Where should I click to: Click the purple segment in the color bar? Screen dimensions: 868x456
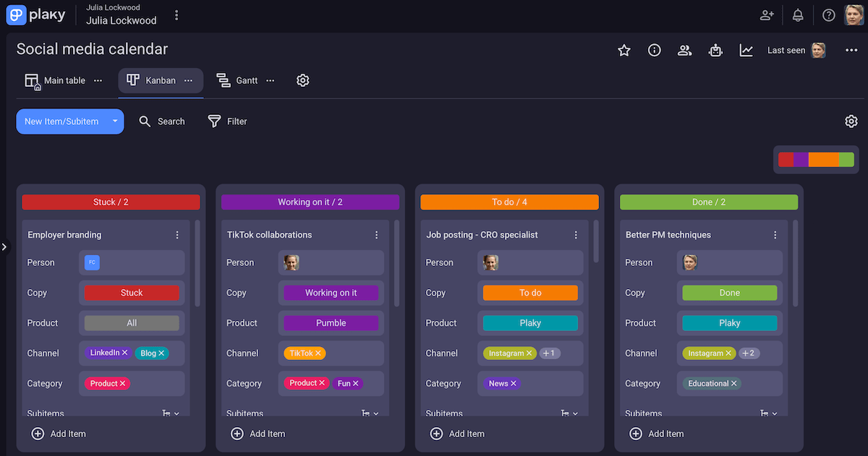(802, 159)
